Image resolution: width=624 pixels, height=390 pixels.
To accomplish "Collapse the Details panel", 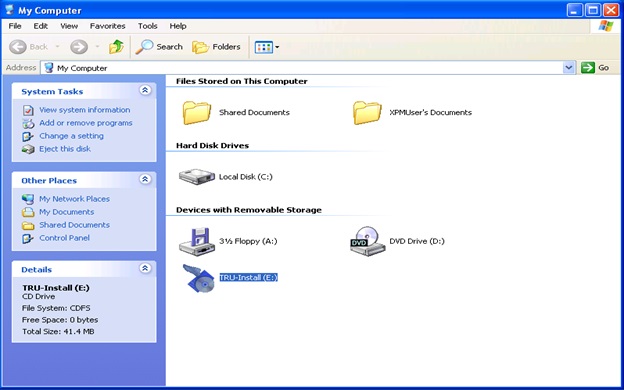I will pyautogui.click(x=145, y=268).
